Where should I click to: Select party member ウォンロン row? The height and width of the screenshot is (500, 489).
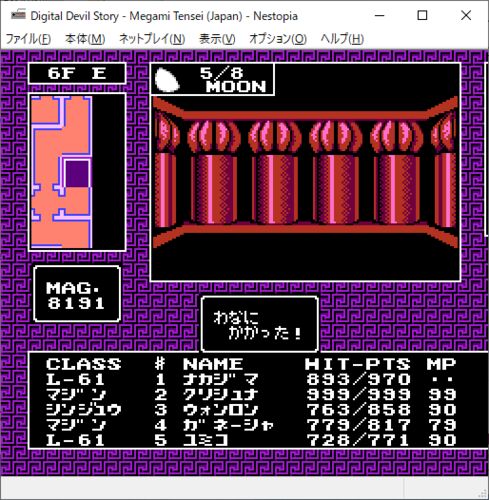click(251, 410)
